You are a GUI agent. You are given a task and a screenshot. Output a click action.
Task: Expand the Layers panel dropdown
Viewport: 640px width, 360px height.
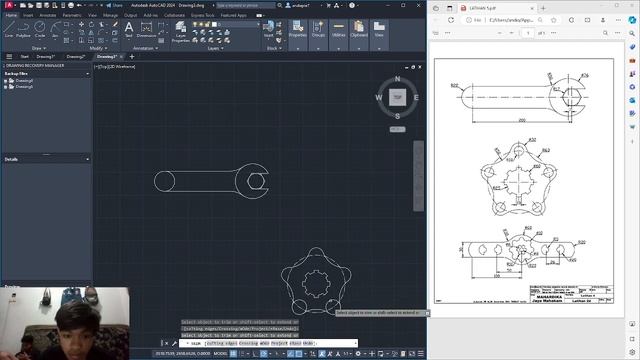(x=215, y=48)
